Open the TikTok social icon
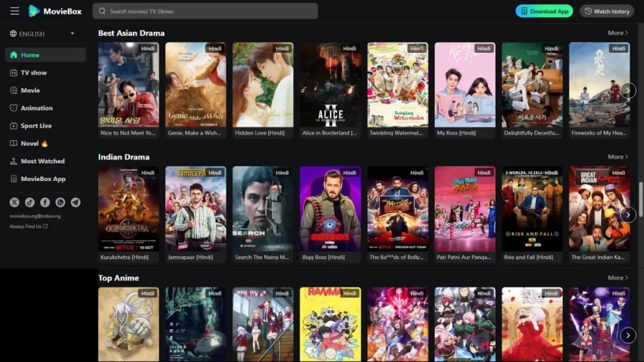The width and height of the screenshot is (644, 362). (30, 202)
